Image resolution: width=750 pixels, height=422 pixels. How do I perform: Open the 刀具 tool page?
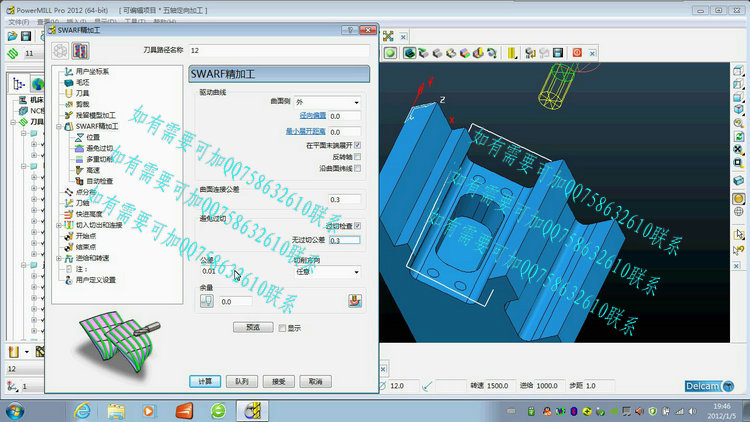[82, 93]
